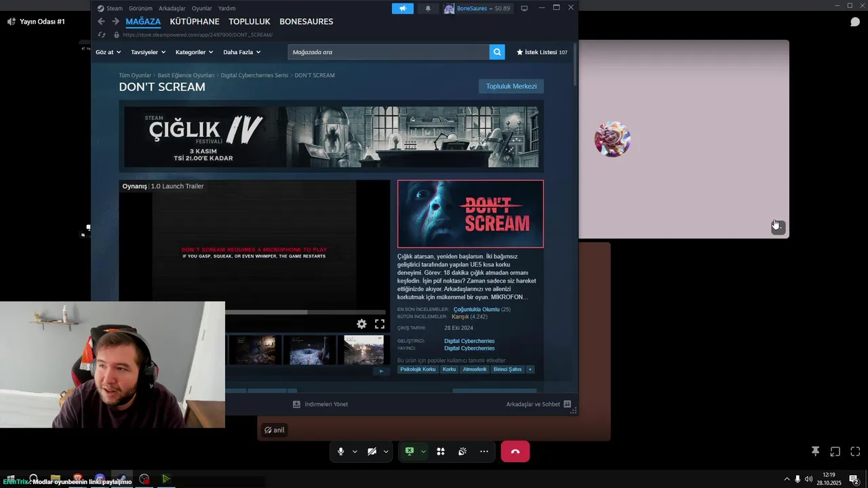
Task: Click the Steam announcements megaphone button
Action: point(402,8)
